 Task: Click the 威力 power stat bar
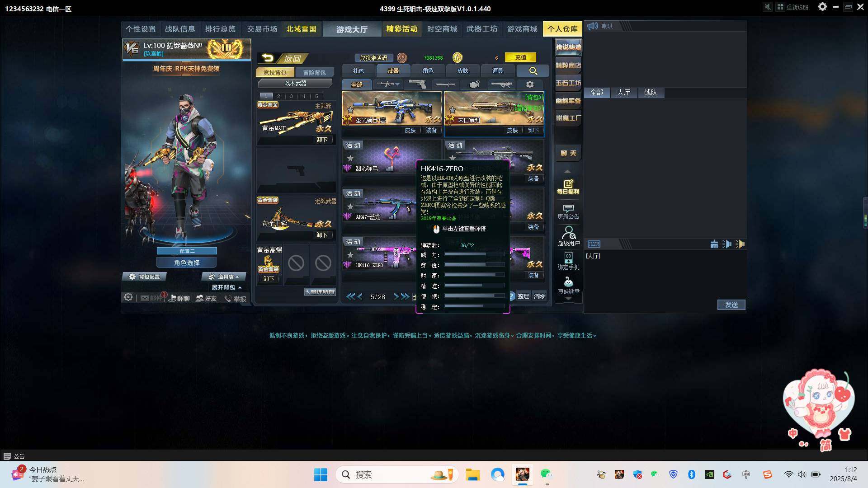474,254
